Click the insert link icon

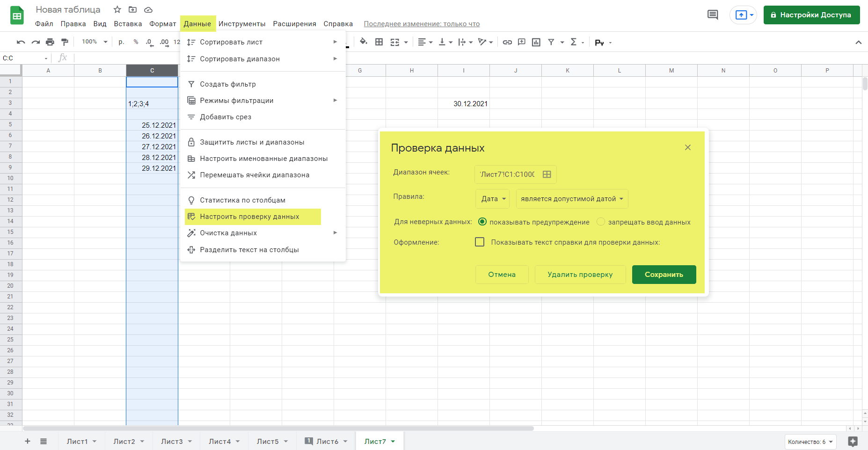[507, 42]
